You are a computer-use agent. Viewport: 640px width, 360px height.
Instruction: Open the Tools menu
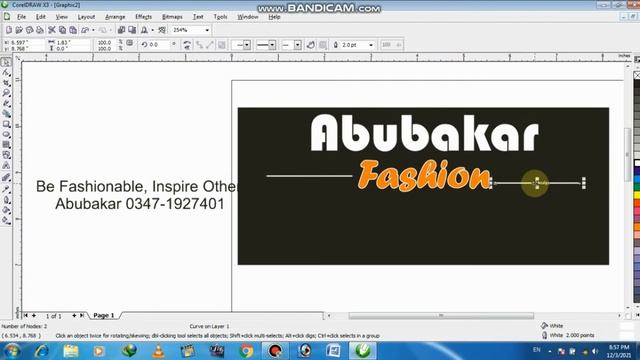point(220,17)
